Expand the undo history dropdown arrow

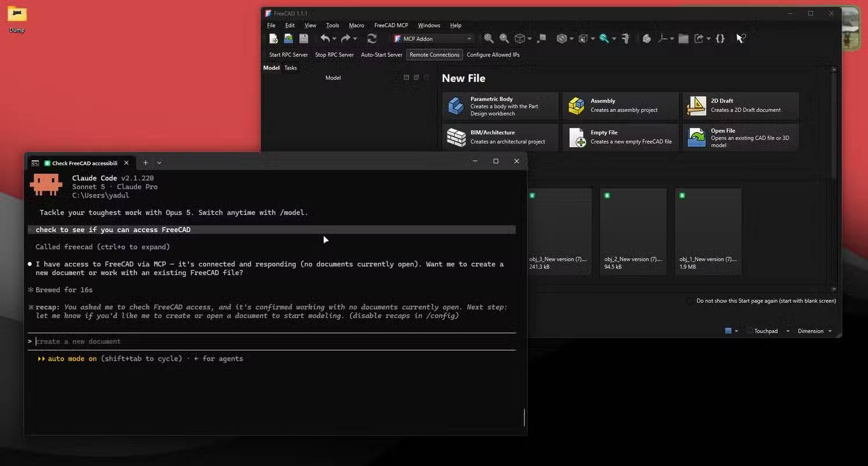click(x=334, y=39)
